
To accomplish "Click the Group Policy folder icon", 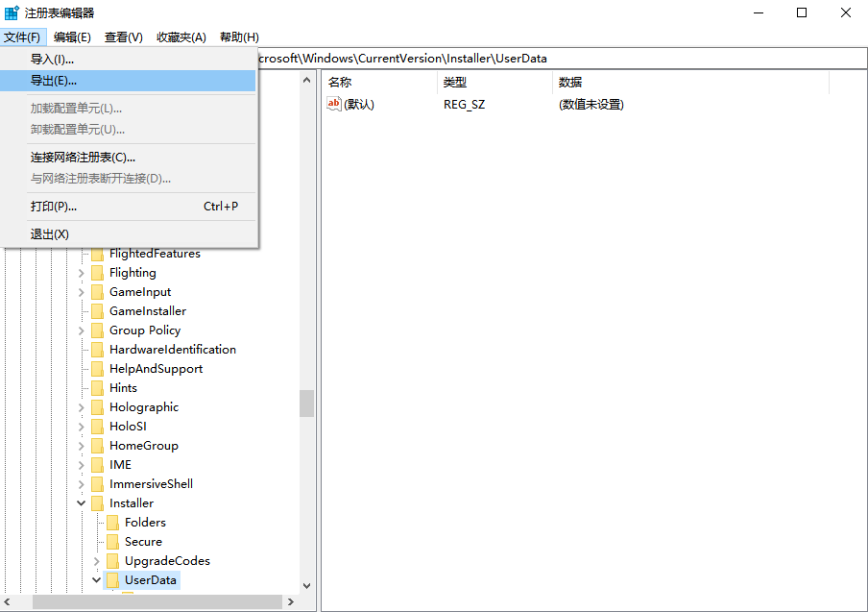I will pos(97,330).
